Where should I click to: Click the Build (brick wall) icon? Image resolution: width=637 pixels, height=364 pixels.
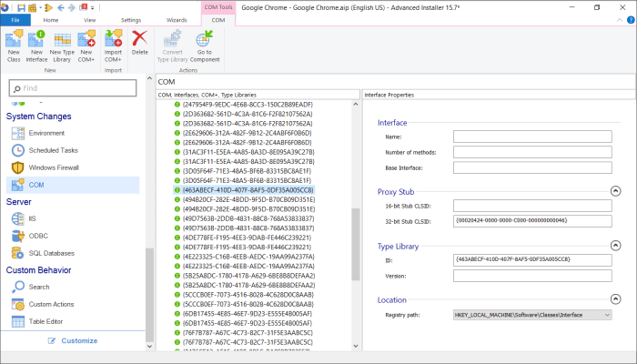pyautogui.click(x=32, y=7)
